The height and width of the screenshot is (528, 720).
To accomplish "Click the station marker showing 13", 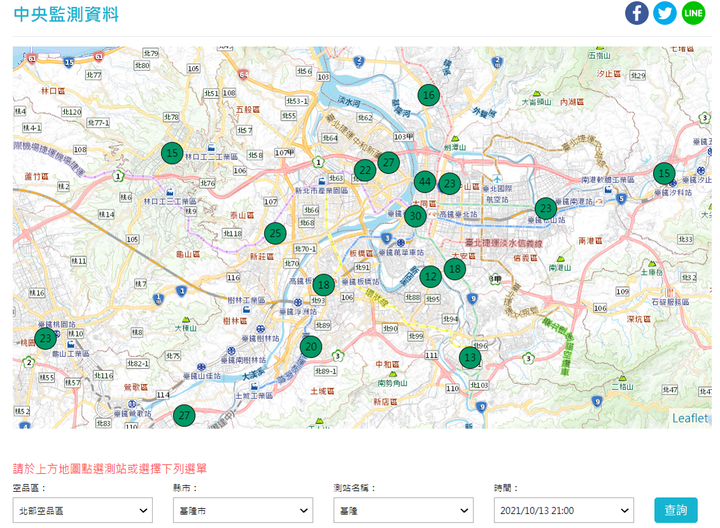I will point(470,357).
